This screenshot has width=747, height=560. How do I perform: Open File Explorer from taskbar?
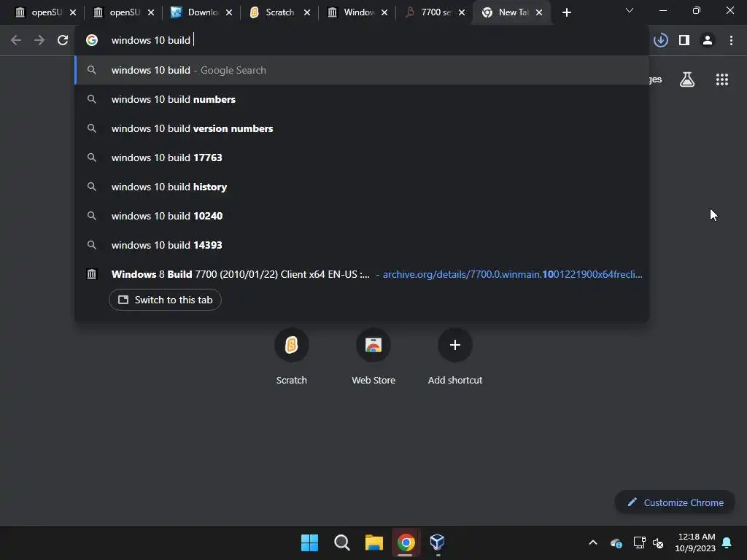click(374, 542)
